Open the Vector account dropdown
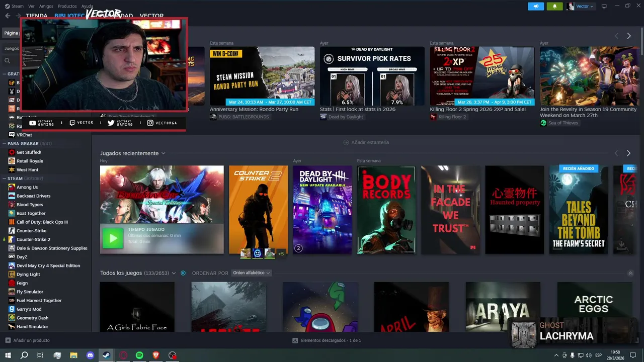Screen dimensions: 644x362 pyautogui.click(x=580, y=6)
